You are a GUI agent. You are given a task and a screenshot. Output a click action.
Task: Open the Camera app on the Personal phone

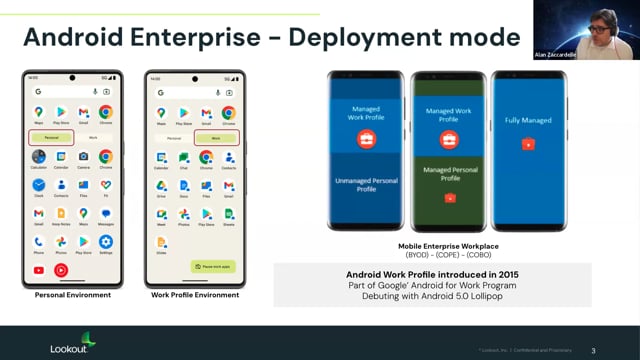tap(83, 156)
